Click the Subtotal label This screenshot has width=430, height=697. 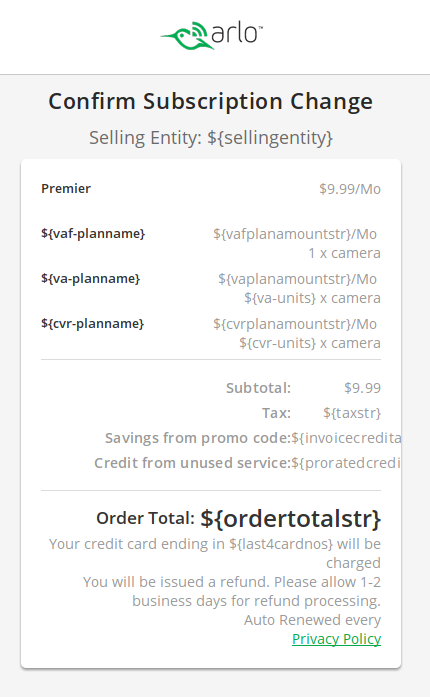[258, 388]
